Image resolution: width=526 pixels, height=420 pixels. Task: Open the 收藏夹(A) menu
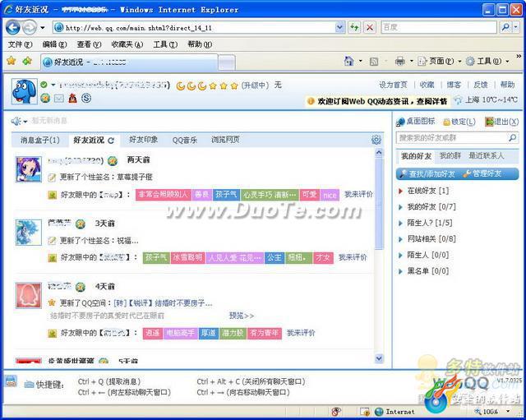tap(127, 44)
